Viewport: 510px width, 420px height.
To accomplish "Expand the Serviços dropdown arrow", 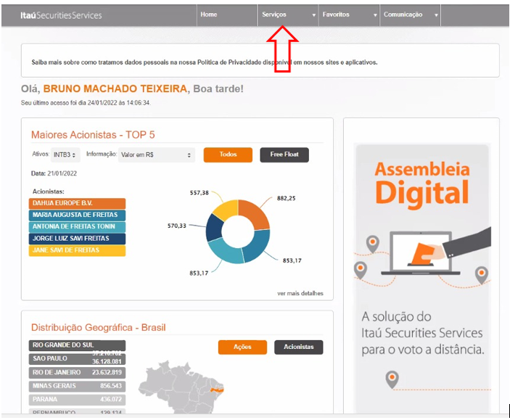I will point(313,15).
